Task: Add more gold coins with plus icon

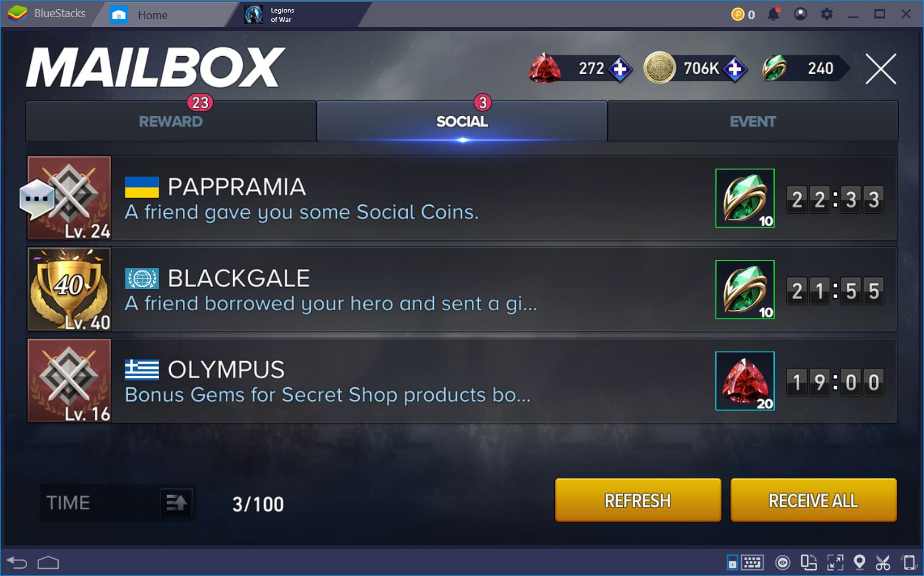Action: [735, 69]
